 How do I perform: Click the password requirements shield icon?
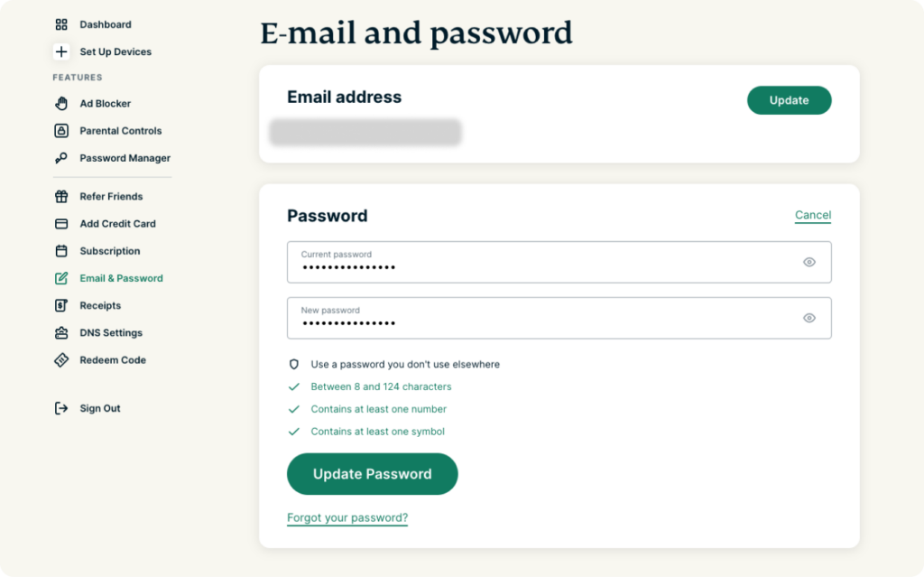coord(292,364)
